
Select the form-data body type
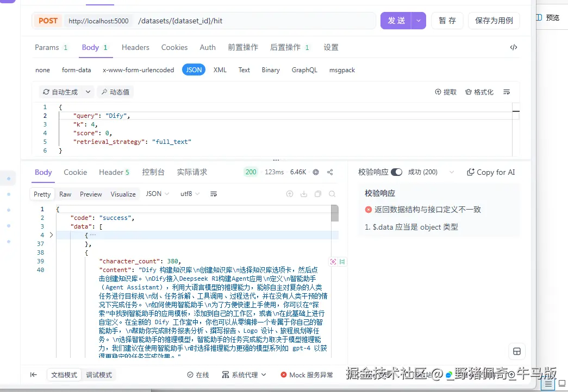[76, 69]
